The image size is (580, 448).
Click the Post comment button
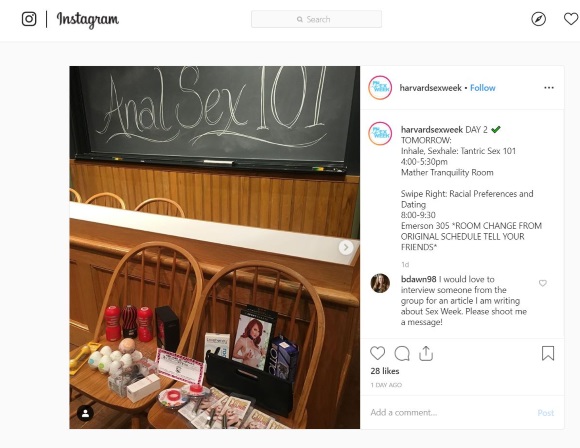pyautogui.click(x=546, y=413)
